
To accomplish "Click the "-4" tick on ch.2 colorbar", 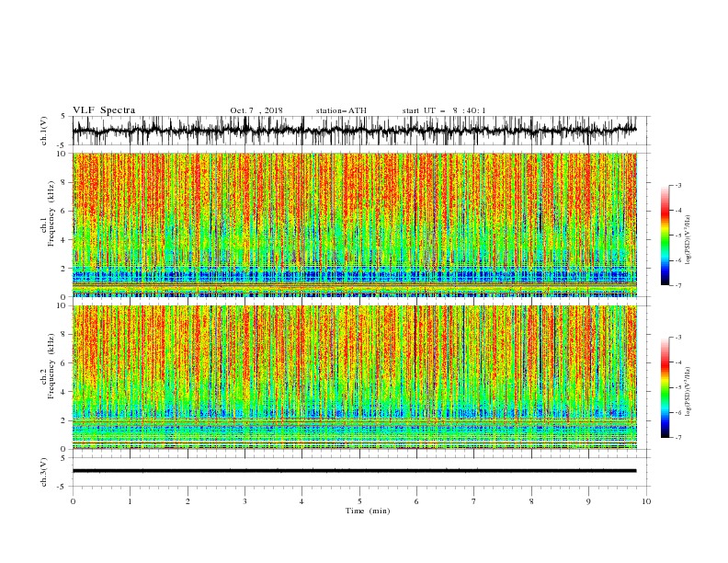I will [x=677, y=362].
